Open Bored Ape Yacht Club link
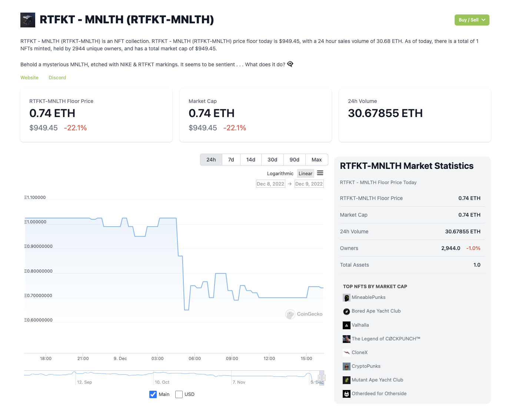Viewport: 515px width, 420px height. [376, 311]
